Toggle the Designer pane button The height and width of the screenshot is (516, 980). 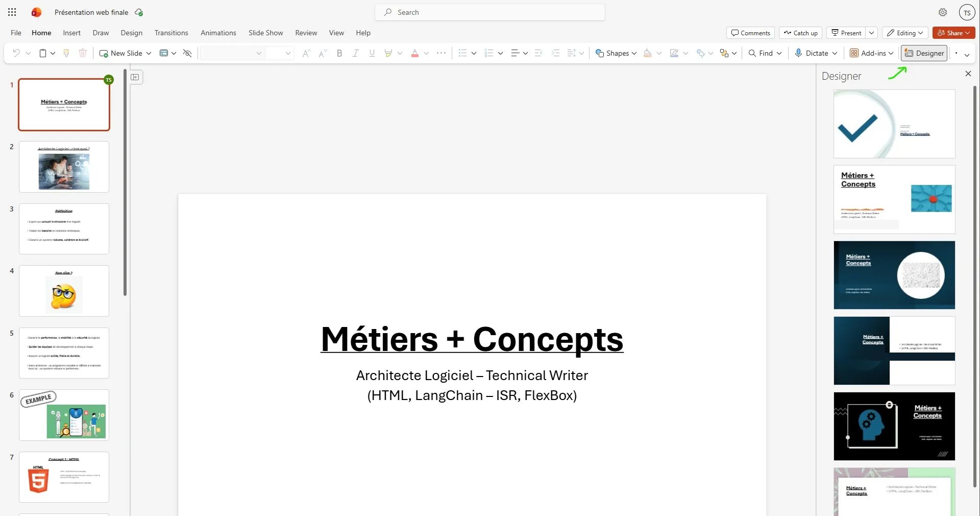924,53
